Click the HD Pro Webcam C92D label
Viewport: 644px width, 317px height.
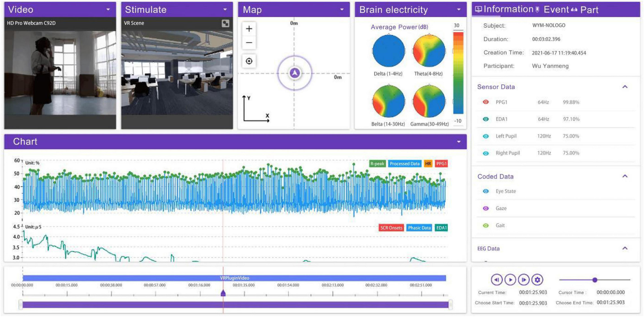click(x=31, y=23)
